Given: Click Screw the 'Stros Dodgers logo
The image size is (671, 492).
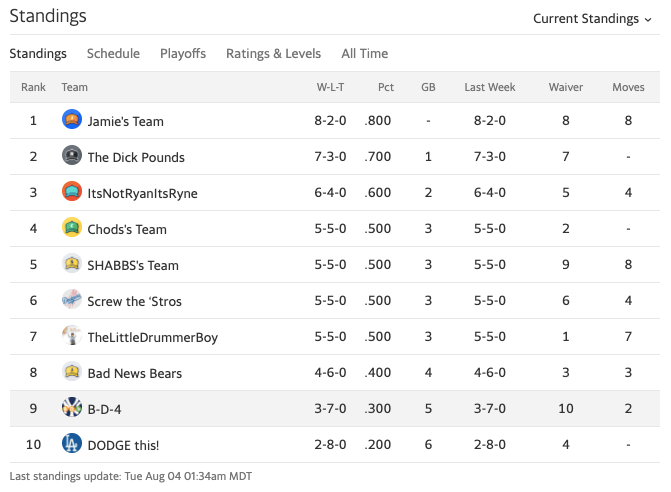Looking at the screenshot, I should point(72,300).
